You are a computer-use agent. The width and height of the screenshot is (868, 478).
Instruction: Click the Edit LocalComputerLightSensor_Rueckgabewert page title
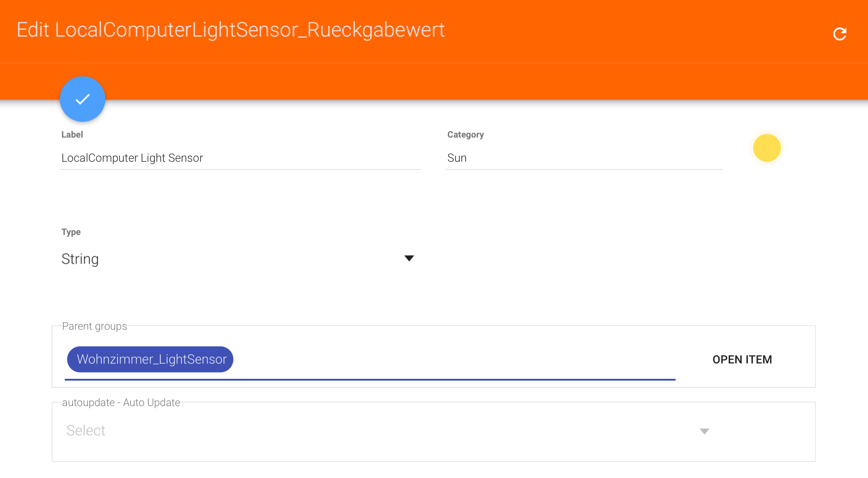pyautogui.click(x=230, y=30)
